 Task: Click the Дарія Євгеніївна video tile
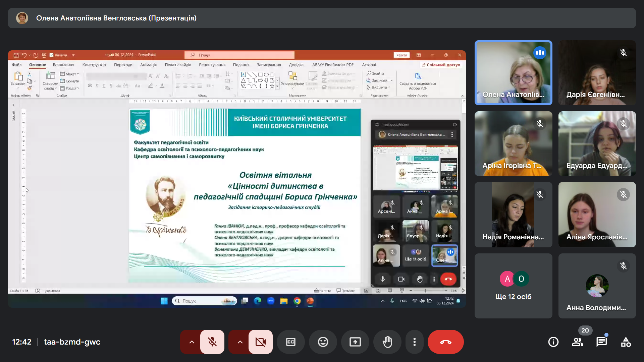[597, 73]
